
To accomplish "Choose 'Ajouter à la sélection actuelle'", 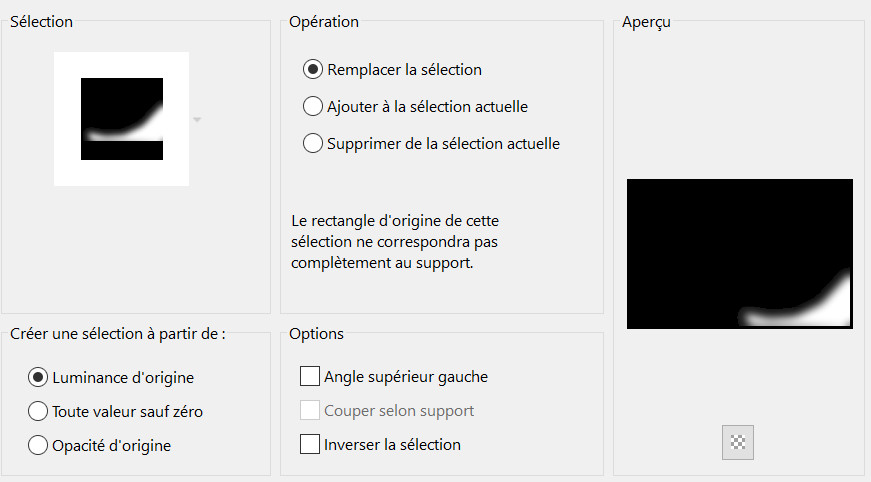I will click(x=313, y=106).
